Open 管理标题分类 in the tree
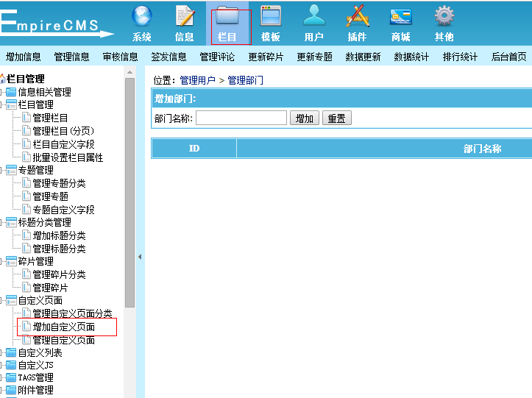The height and width of the screenshot is (398, 532). tap(59, 249)
